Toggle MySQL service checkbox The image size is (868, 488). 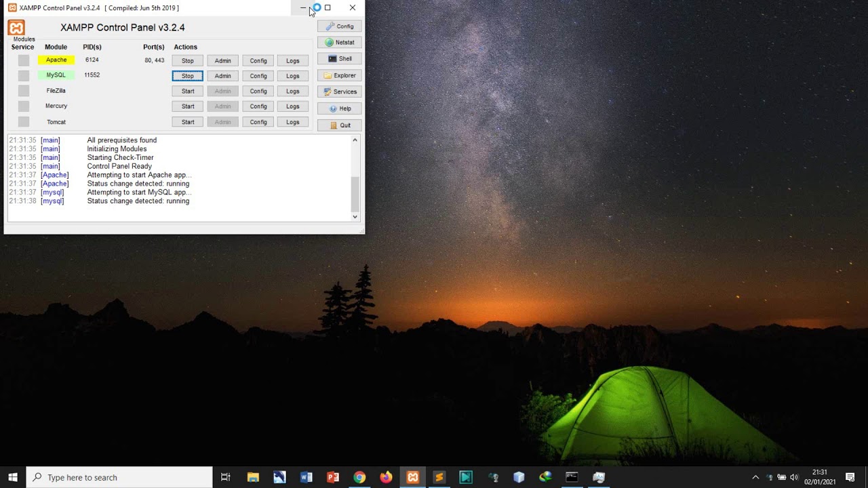point(24,75)
